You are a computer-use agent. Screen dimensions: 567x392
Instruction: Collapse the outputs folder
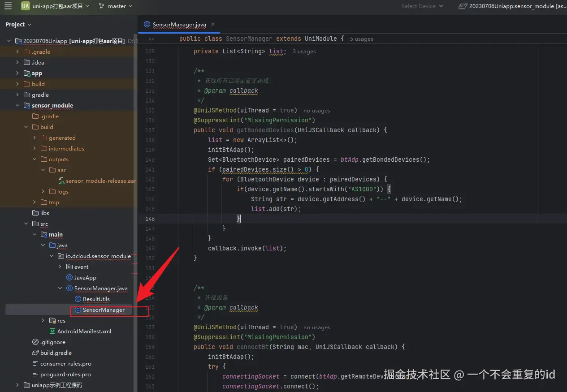pos(35,159)
